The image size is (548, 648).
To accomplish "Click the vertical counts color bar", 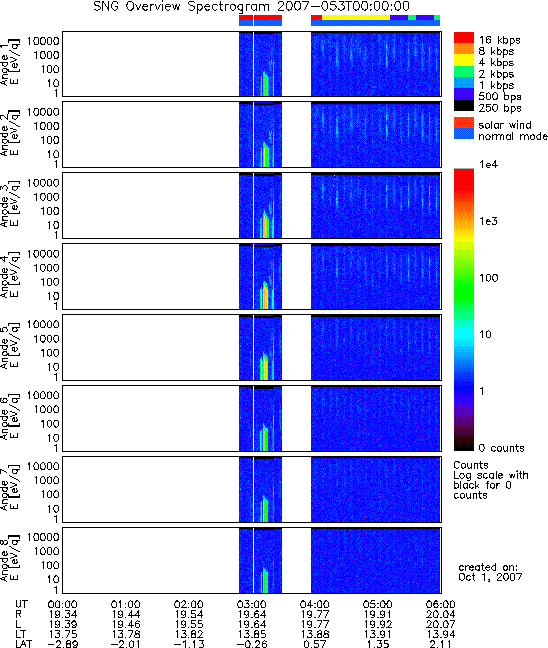I will point(464,310).
